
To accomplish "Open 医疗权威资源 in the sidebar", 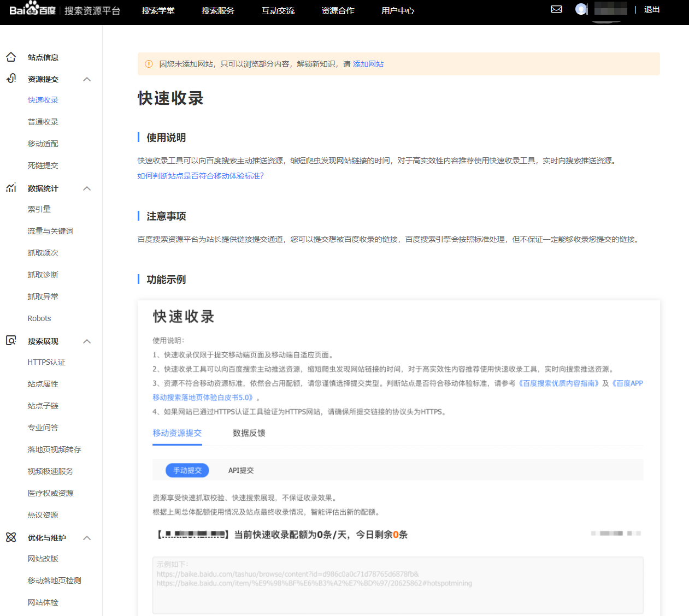I will (51, 493).
